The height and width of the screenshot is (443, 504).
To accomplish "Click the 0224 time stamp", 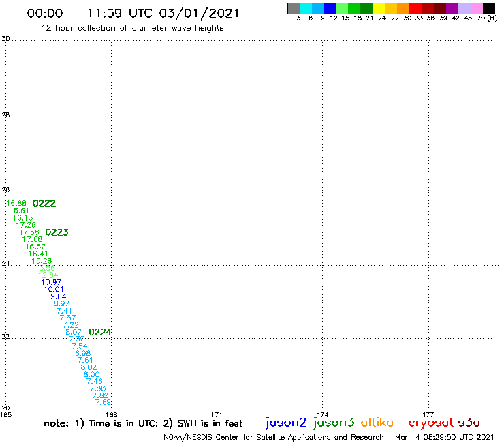I will (100, 332).
